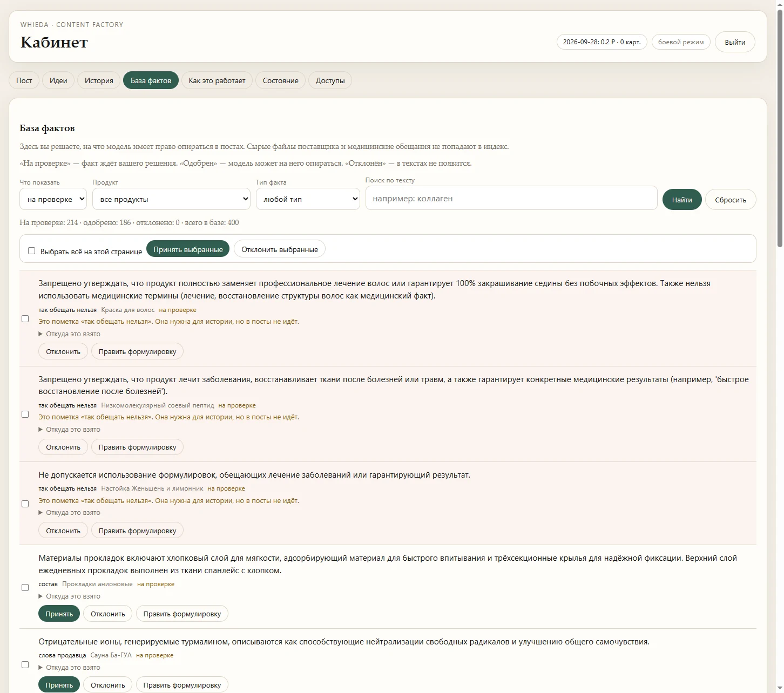The width and height of the screenshot is (784, 693).
Task: Click the Найти search button
Action: (682, 200)
